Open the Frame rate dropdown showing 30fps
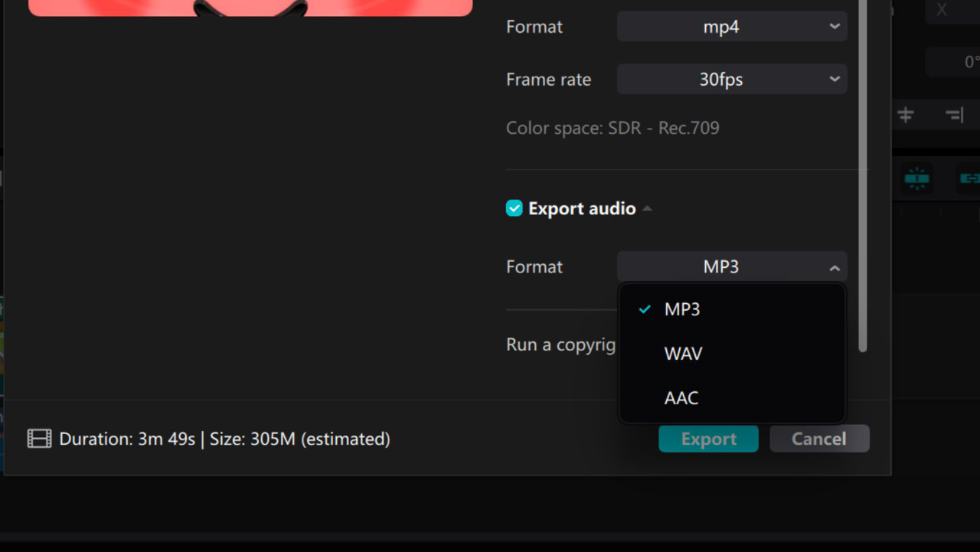Image resolution: width=980 pixels, height=552 pixels. pos(731,79)
